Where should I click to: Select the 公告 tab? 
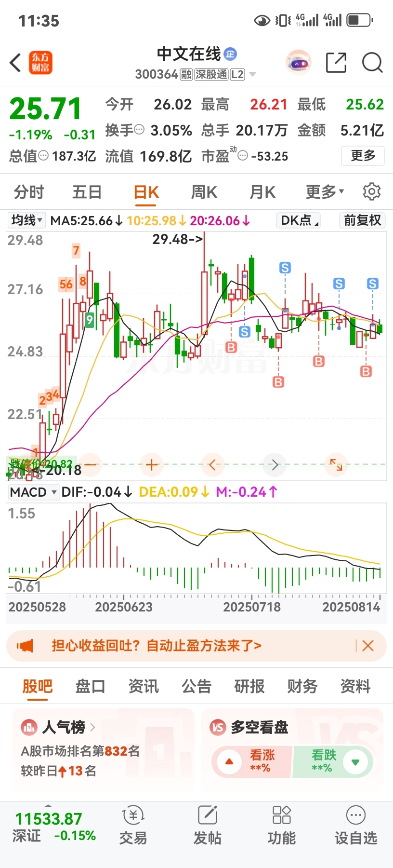196,686
